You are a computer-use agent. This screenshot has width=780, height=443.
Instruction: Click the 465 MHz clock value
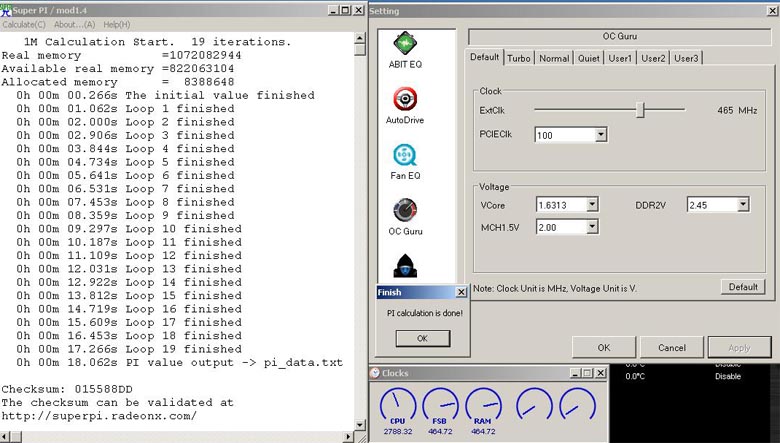tap(737, 110)
